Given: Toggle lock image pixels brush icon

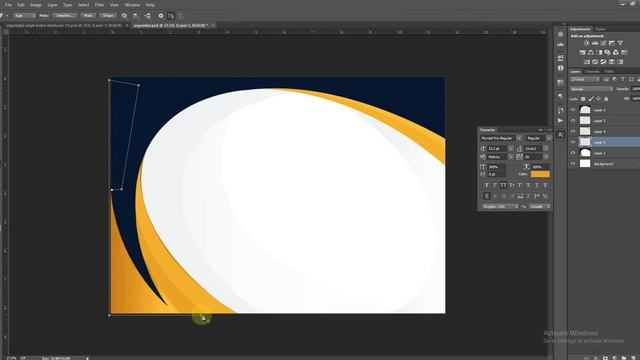Looking at the screenshot, I should [x=591, y=99].
